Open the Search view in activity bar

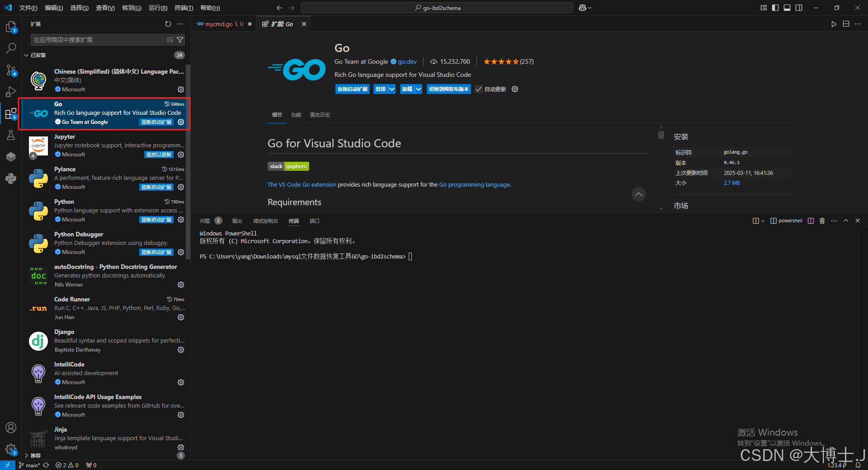tap(11, 48)
